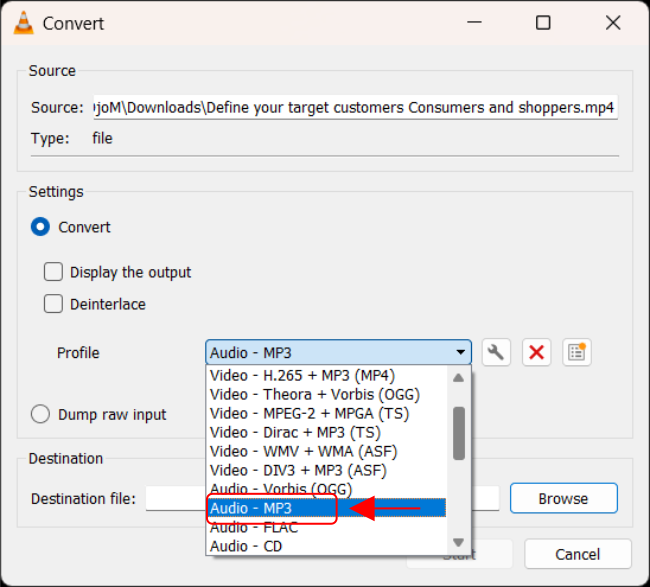Choose Audio - FLAC profile
This screenshot has height=587, width=650.
[x=326, y=527]
